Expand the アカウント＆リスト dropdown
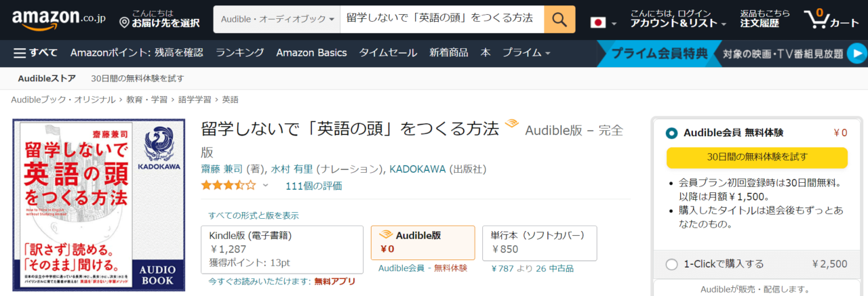868x296 pixels. pos(678,23)
